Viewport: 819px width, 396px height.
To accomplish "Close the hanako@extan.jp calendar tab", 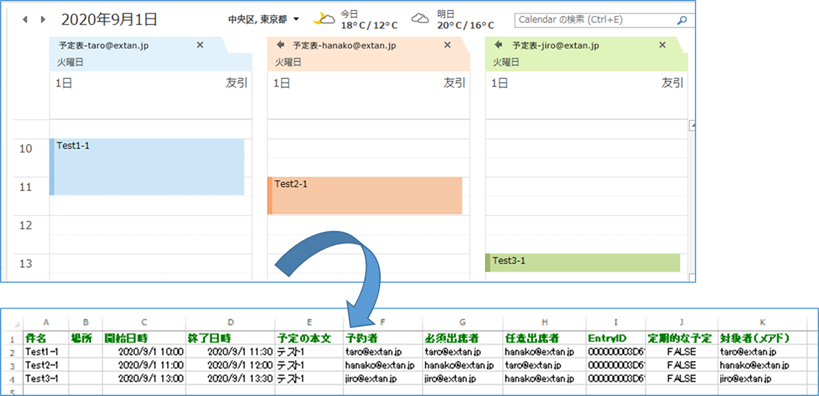I will [447, 45].
